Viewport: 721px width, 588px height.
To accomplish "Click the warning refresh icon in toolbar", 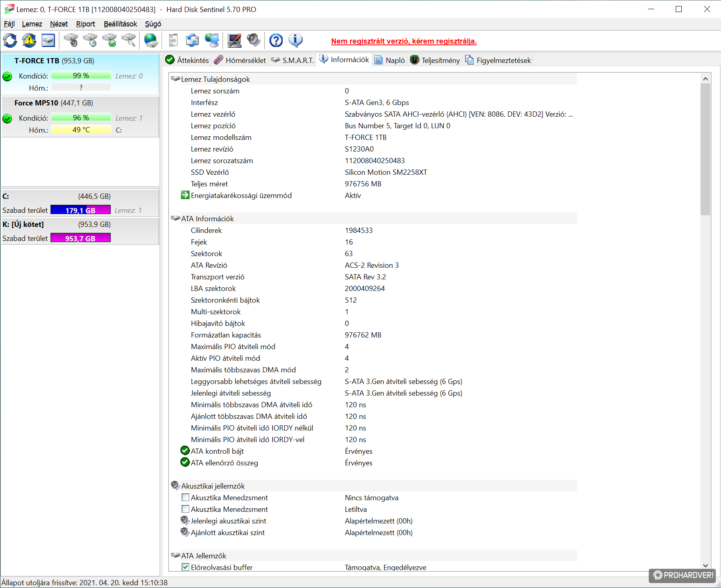I will 29,40.
